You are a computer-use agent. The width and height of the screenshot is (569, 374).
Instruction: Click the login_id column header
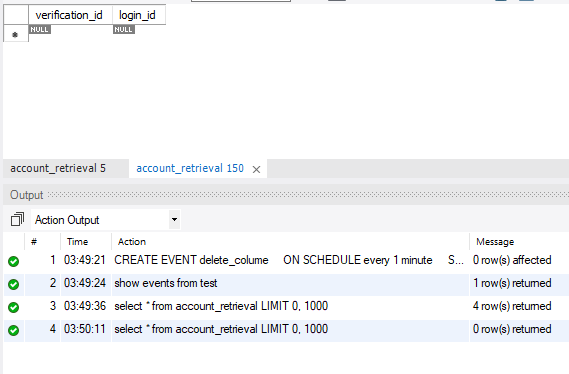(x=139, y=15)
